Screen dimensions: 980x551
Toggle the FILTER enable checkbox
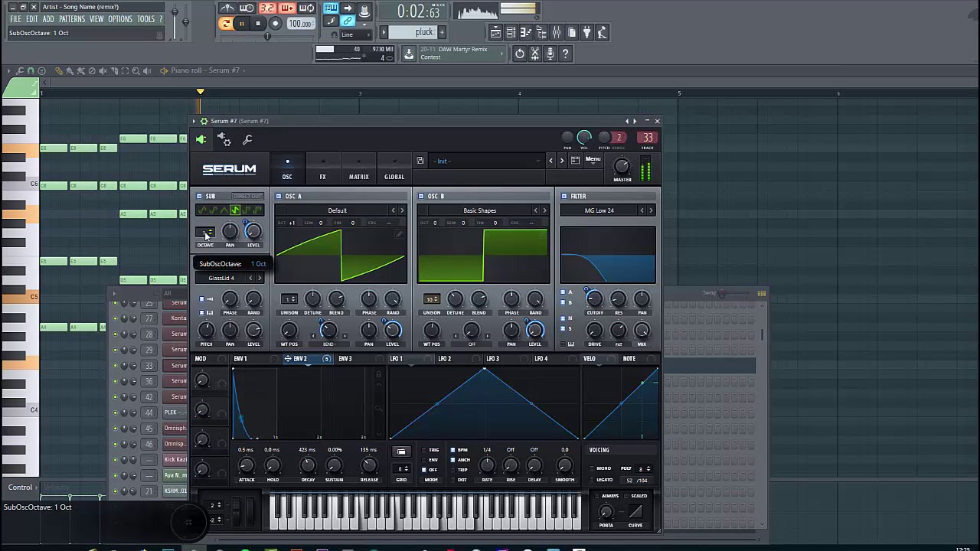click(564, 196)
